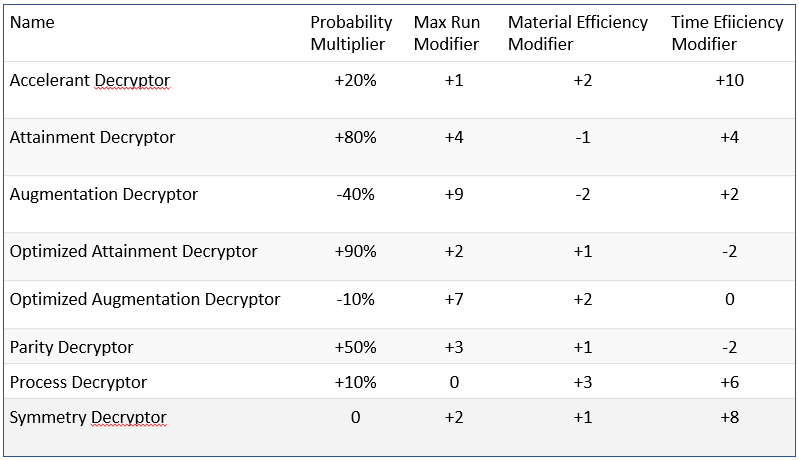Image resolution: width=799 pixels, height=460 pixels.
Task: Select the Material Efficiency Modifier header
Action: tap(577, 33)
